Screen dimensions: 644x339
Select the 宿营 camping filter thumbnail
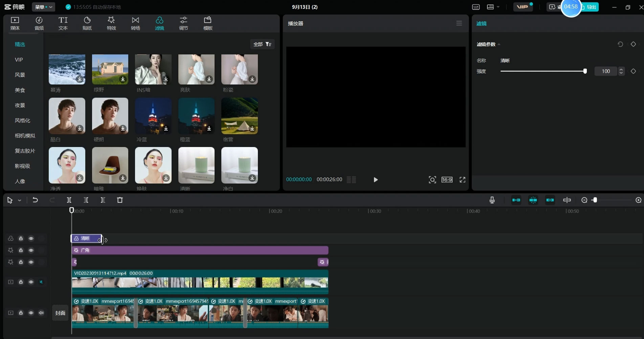tap(239, 116)
